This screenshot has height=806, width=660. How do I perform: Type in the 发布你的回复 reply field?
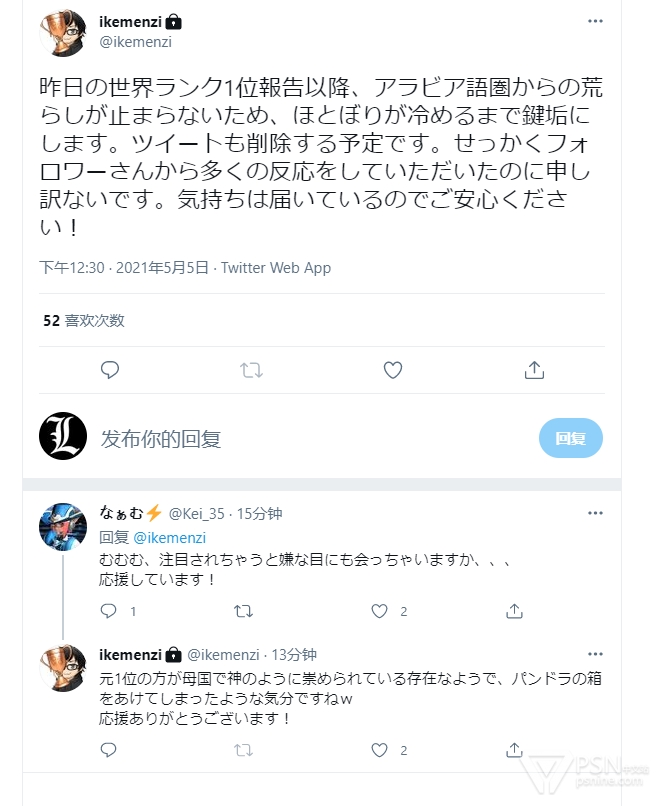click(300, 438)
